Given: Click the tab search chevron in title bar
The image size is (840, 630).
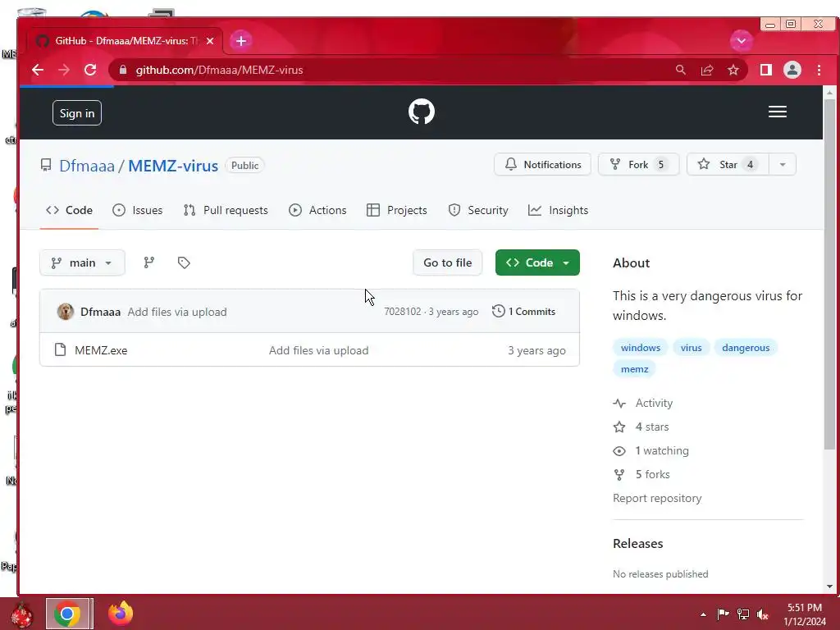Looking at the screenshot, I should [x=742, y=41].
